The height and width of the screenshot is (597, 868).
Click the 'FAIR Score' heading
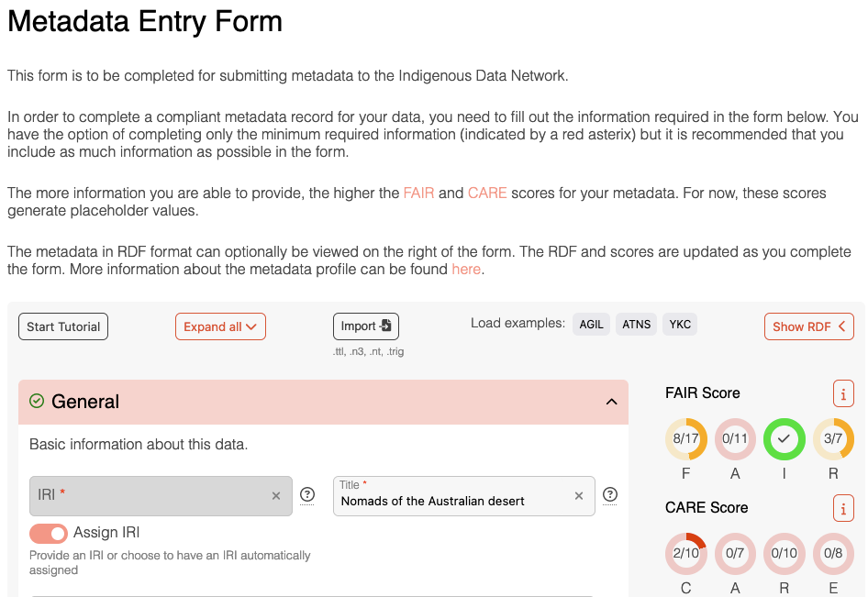(x=703, y=393)
